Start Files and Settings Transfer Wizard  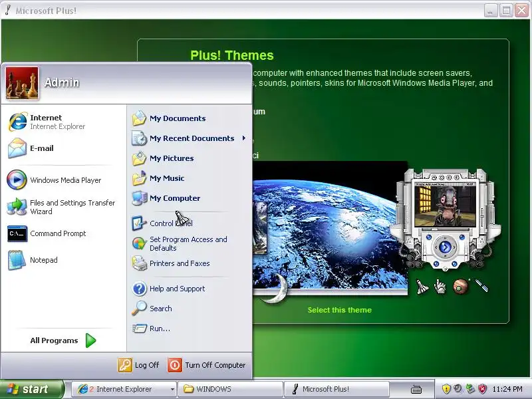coord(61,207)
